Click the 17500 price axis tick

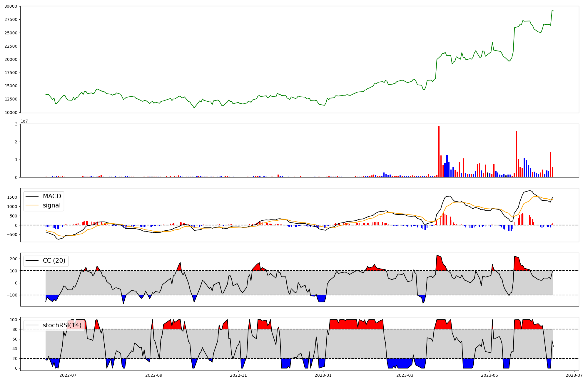click(x=11, y=73)
